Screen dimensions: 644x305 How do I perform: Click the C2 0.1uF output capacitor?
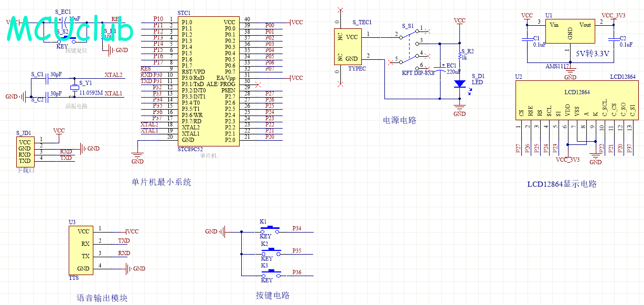coord(613,39)
